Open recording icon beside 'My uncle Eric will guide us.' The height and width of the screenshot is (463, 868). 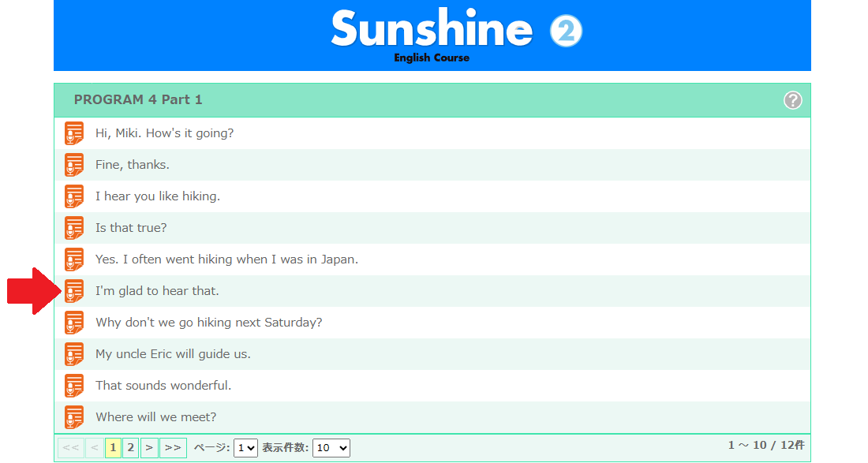point(74,354)
